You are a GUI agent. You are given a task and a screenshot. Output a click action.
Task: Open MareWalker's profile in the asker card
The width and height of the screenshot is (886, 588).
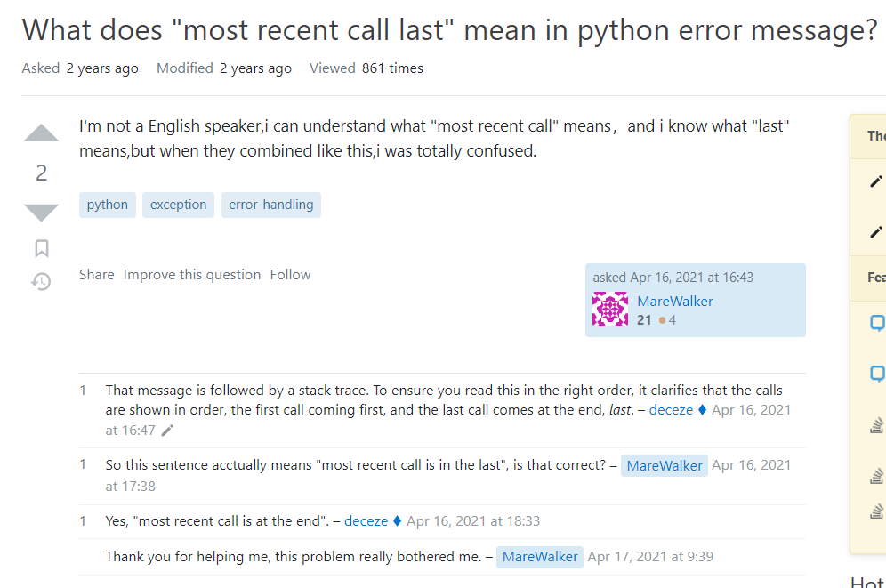click(x=675, y=302)
